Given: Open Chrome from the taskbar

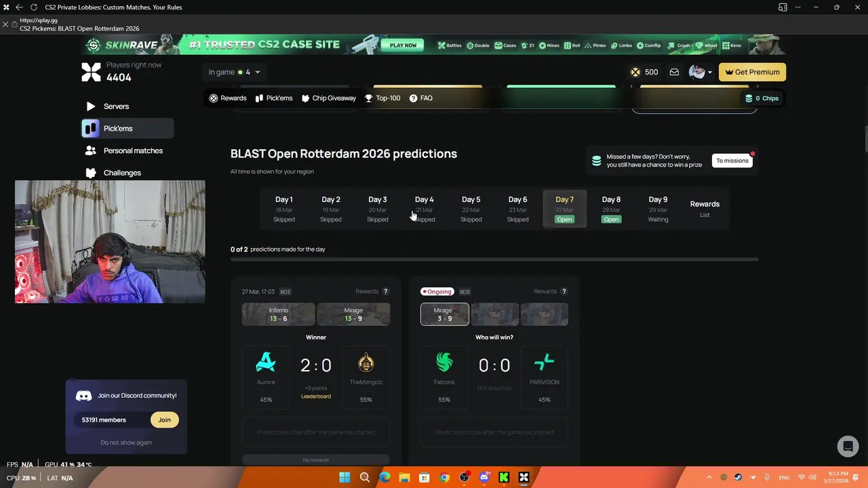Looking at the screenshot, I should tap(444, 478).
